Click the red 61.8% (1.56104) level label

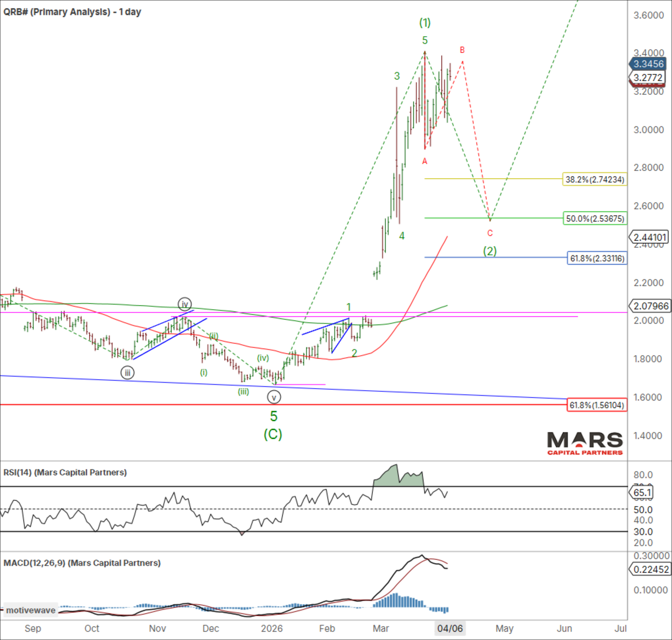point(596,405)
